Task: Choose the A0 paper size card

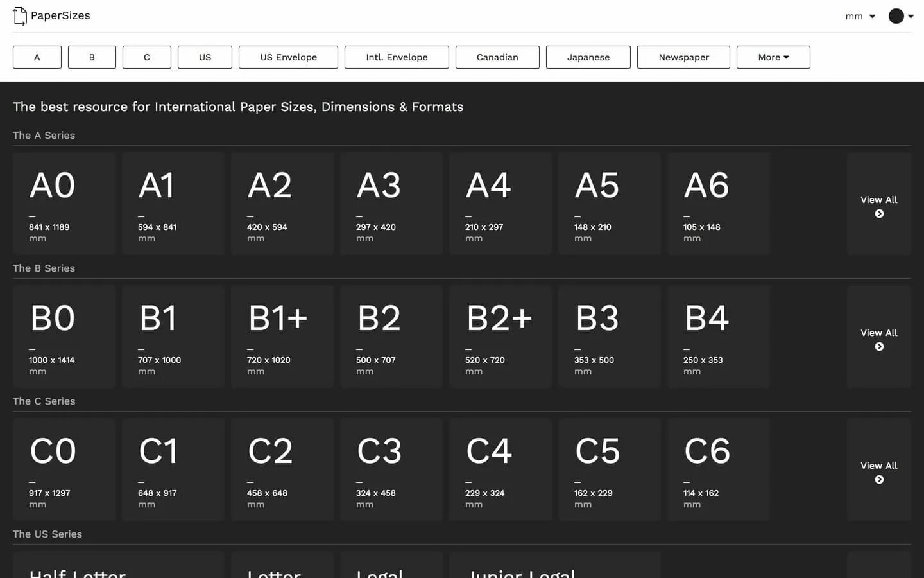Action: 64,204
